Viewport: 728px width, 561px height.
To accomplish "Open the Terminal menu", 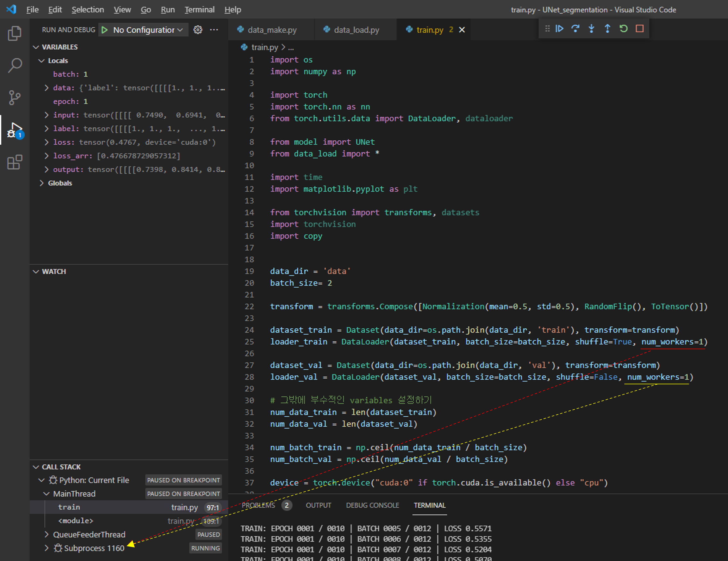I will point(199,10).
